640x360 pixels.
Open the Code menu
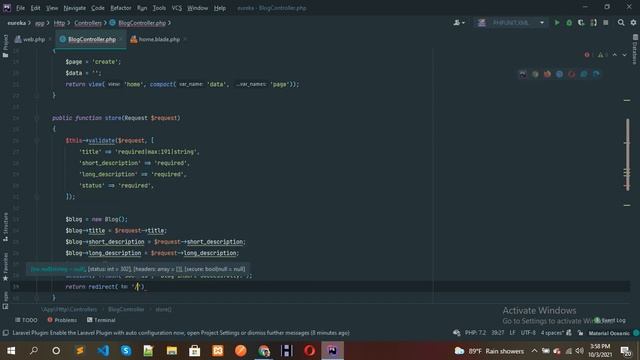(98, 8)
